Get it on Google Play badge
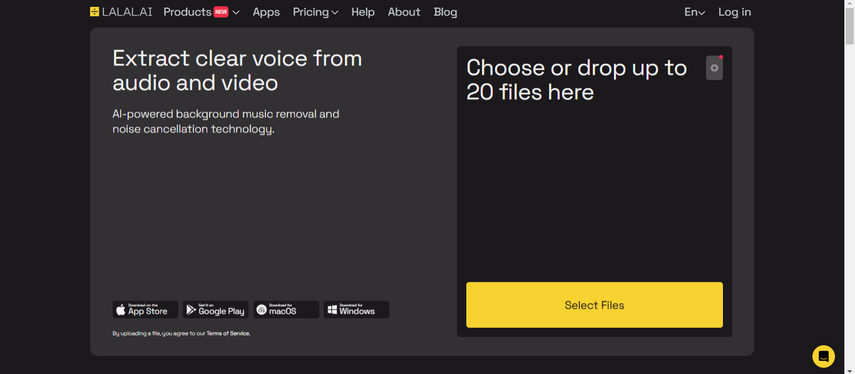The width and height of the screenshot is (855, 374). 215,310
